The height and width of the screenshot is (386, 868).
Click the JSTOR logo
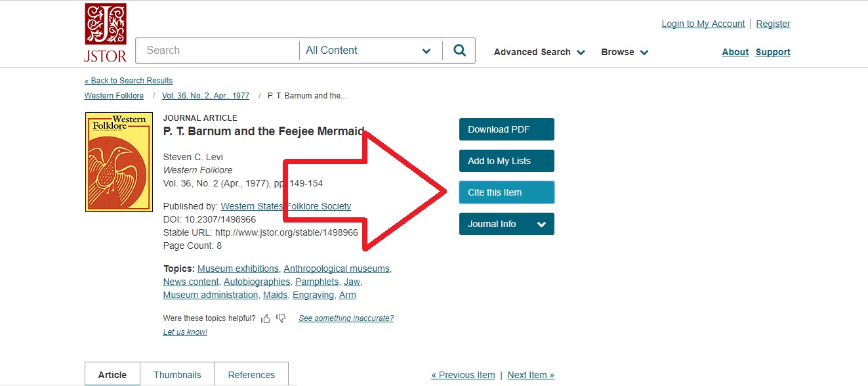coord(105,33)
